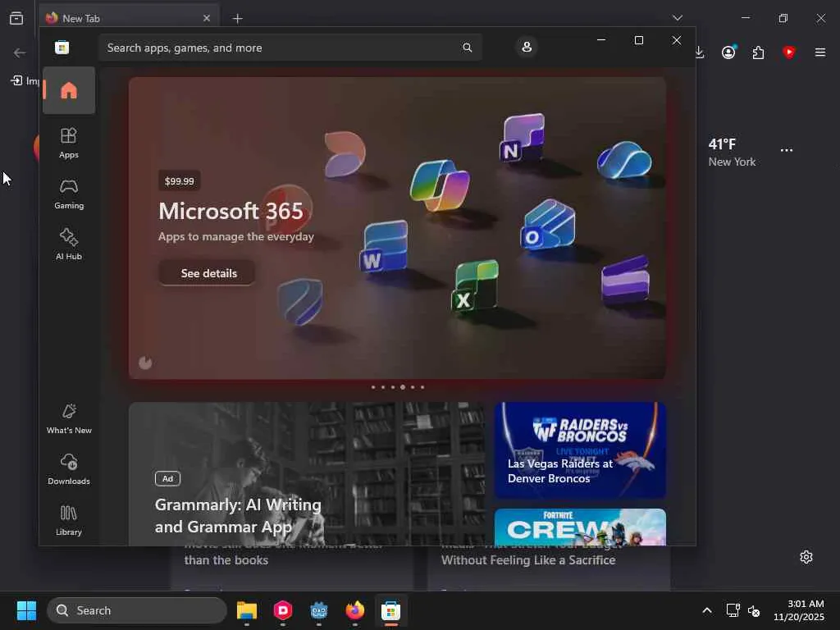Screen dimensions: 840x630
Task: Open Las Vegas Raiders at Denver Broncos card
Action: pyautogui.click(x=580, y=450)
